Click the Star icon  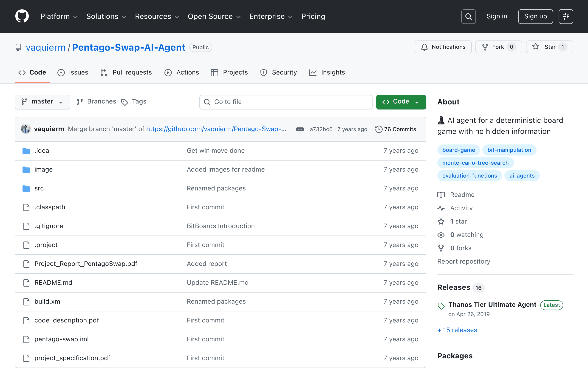(x=536, y=46)
